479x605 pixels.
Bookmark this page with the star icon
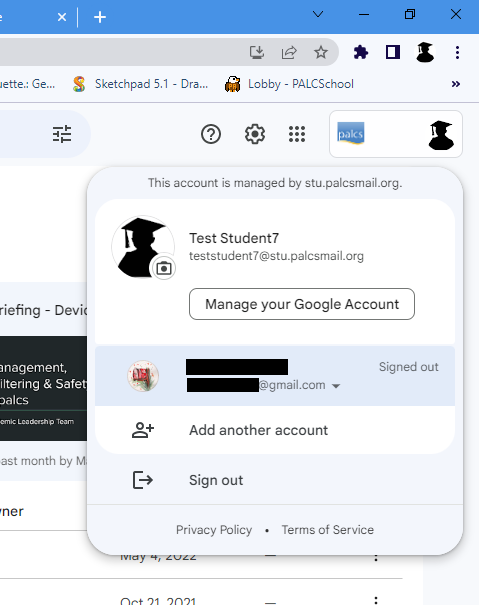pyautogui.click(x=321, y=52)
